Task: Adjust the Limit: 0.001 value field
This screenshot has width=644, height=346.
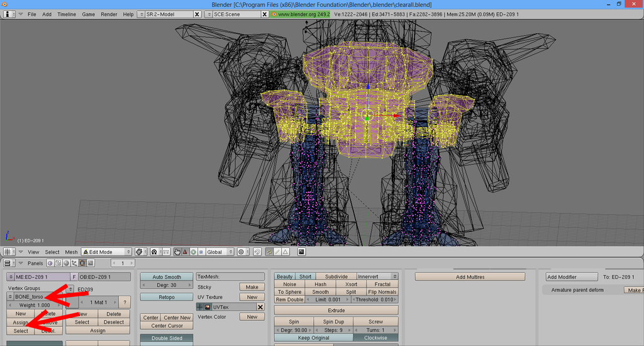Action: point(328,299)
